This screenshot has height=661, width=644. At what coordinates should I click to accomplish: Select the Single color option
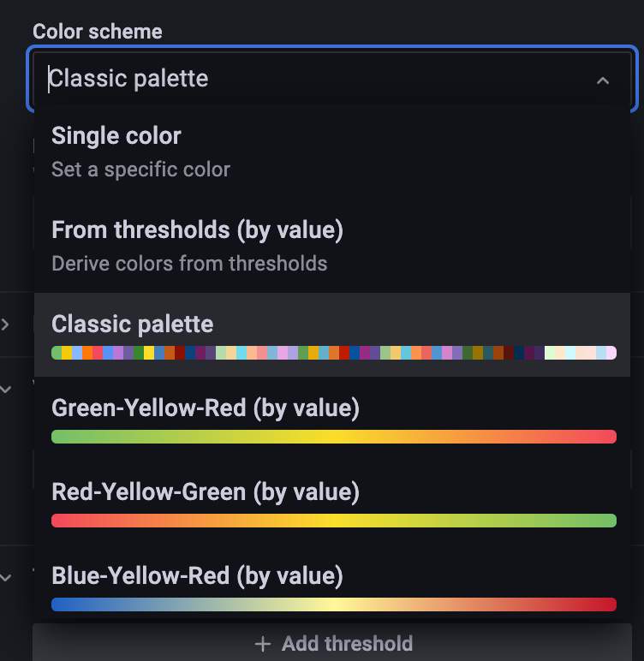[332, 152]
